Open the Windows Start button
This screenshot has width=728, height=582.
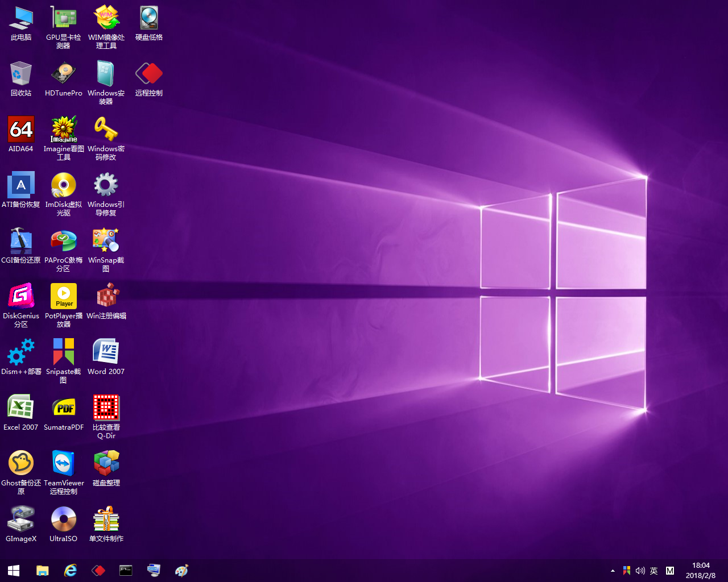[x=14, y=571]
